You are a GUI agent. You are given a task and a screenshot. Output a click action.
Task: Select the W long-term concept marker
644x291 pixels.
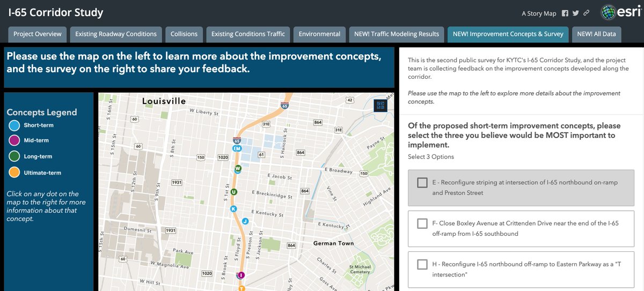pos(238,169)
